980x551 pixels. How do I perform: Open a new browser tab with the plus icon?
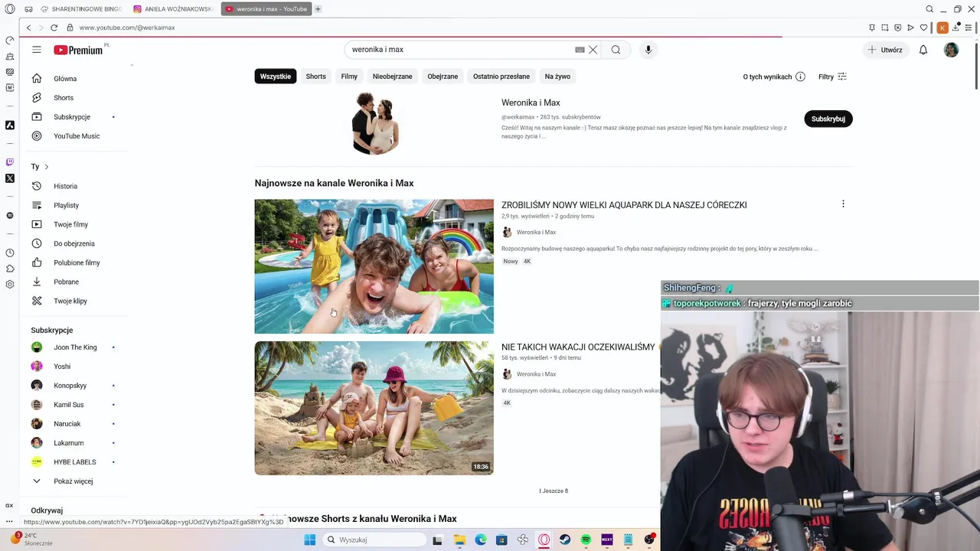(x=318, y=9)
